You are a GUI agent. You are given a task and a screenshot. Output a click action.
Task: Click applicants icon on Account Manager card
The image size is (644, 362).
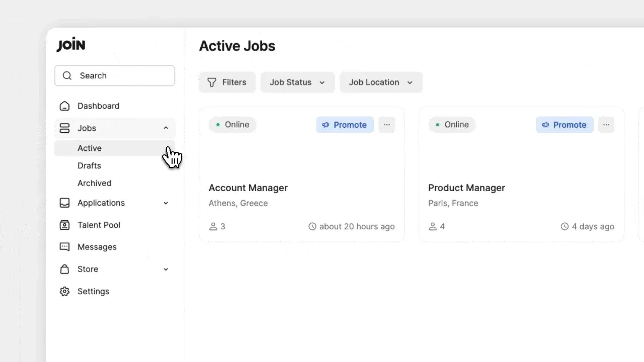(x=213, y=227)
